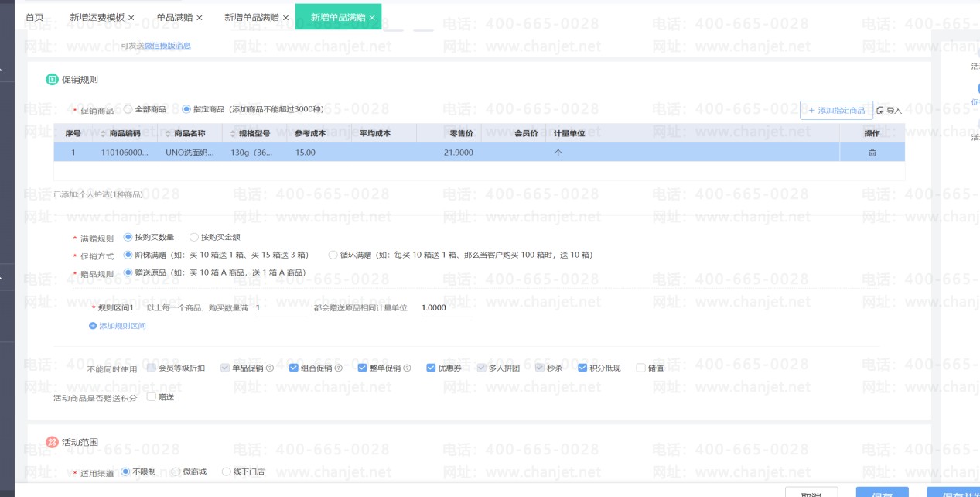The width and height of the screenshot is (980, 497).
Task: Check the 储值 checkbox
Action: (x=640, y=368)
